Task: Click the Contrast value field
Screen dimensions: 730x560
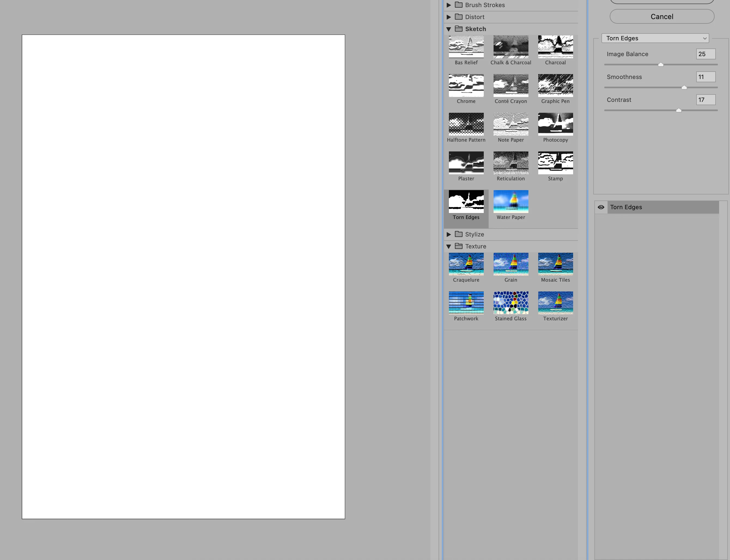Action: point(705,100)
